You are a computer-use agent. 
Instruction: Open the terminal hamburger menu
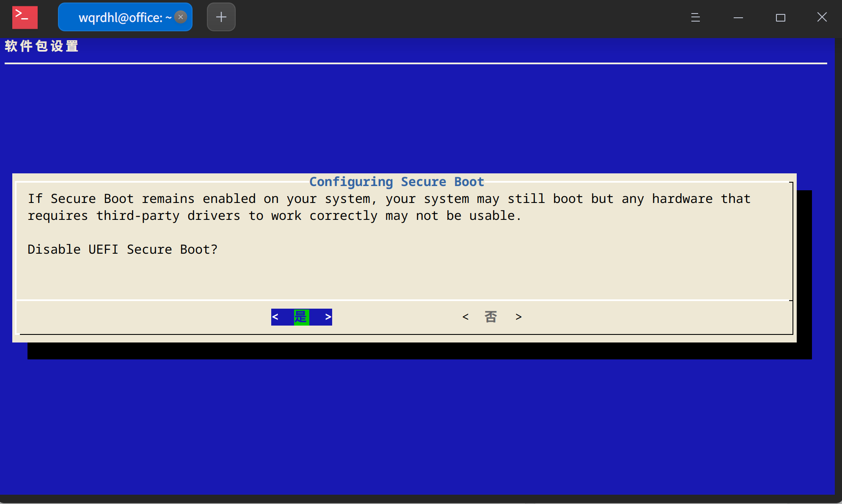[695, 17]
